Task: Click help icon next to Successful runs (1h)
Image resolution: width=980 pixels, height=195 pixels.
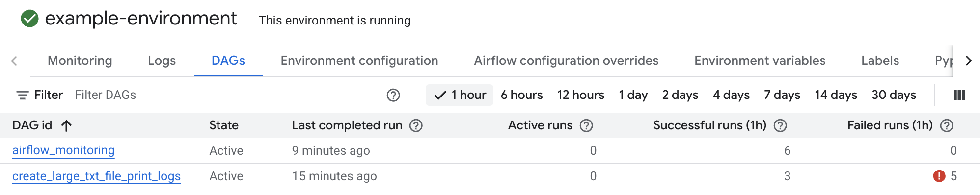Action: (780, 126)
